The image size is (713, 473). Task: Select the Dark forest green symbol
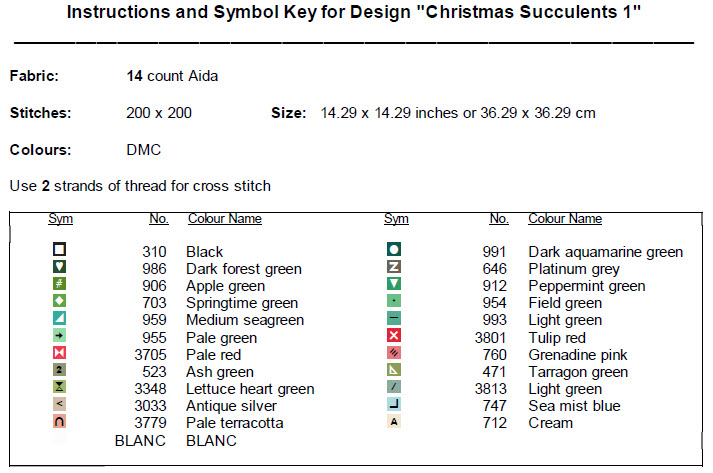tap(59, 267)
